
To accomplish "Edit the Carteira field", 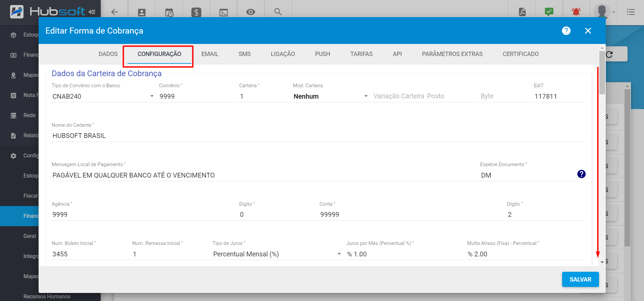I will pos(265,96).
